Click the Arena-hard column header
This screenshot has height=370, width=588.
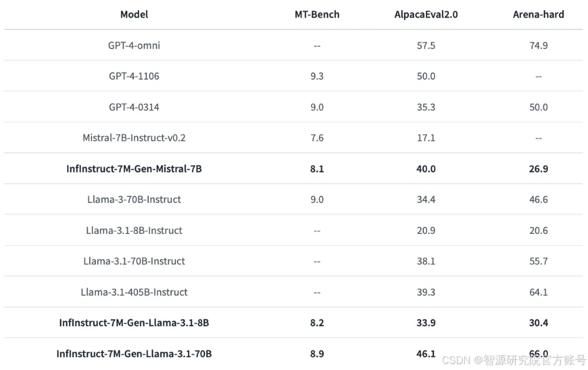(x=539, y=14)
